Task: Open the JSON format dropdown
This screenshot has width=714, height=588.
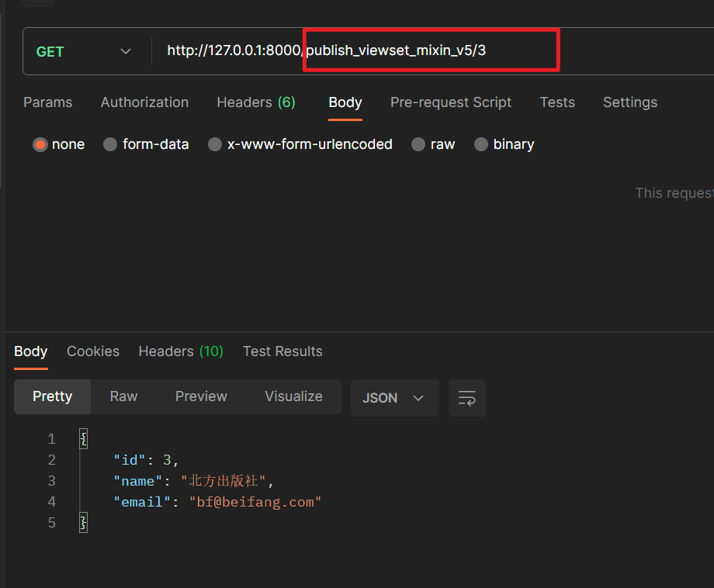Action: point(394,397)
